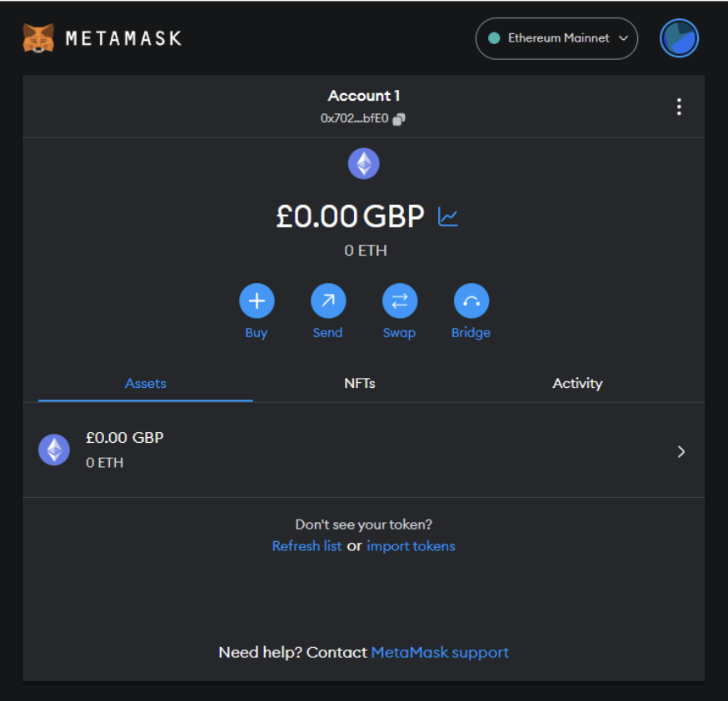
Task: Open the import tokens link
Action: pos(411,545)
